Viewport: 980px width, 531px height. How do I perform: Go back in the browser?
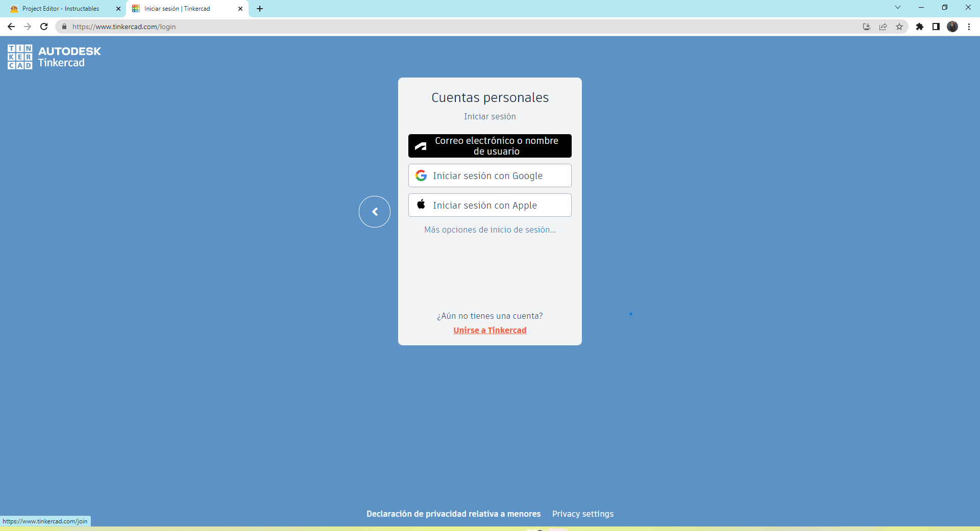pos(11,27)
